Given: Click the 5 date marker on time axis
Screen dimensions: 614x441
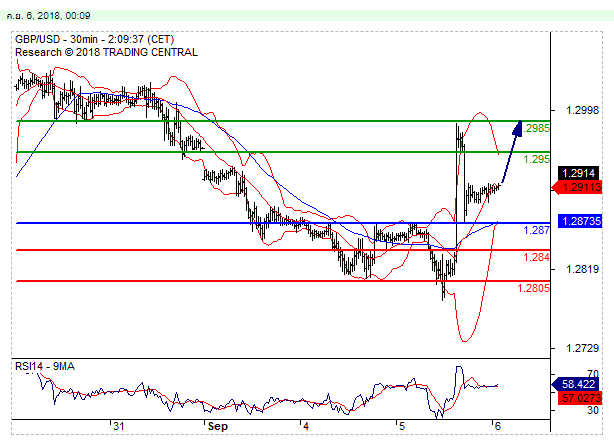Looking at the screenshot, I should (x=399, y=427).
